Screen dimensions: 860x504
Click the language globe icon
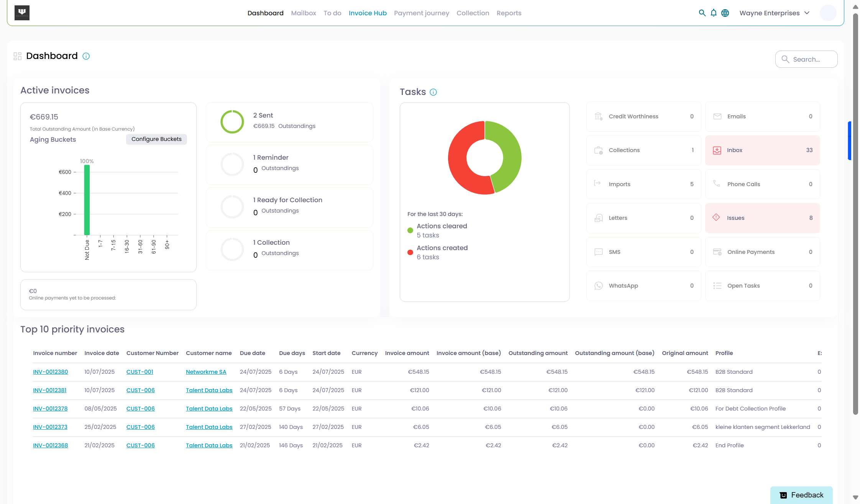[x=725, y=13]
